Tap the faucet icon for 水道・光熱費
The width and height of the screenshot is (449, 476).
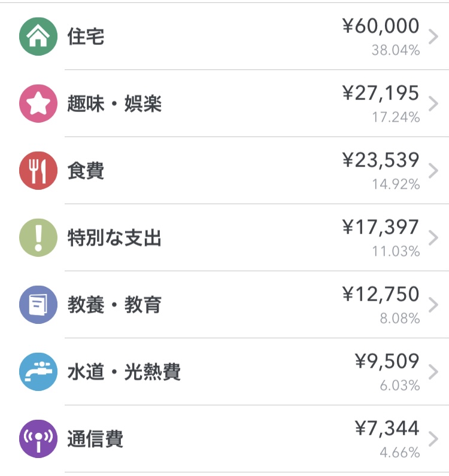point(38,372)
